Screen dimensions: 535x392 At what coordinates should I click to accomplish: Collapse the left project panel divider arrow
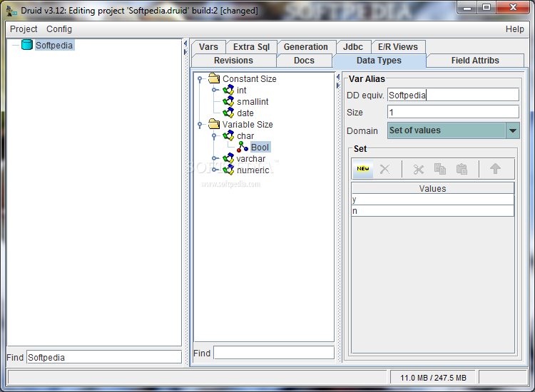pyautogui.click(x=185, y=43)
